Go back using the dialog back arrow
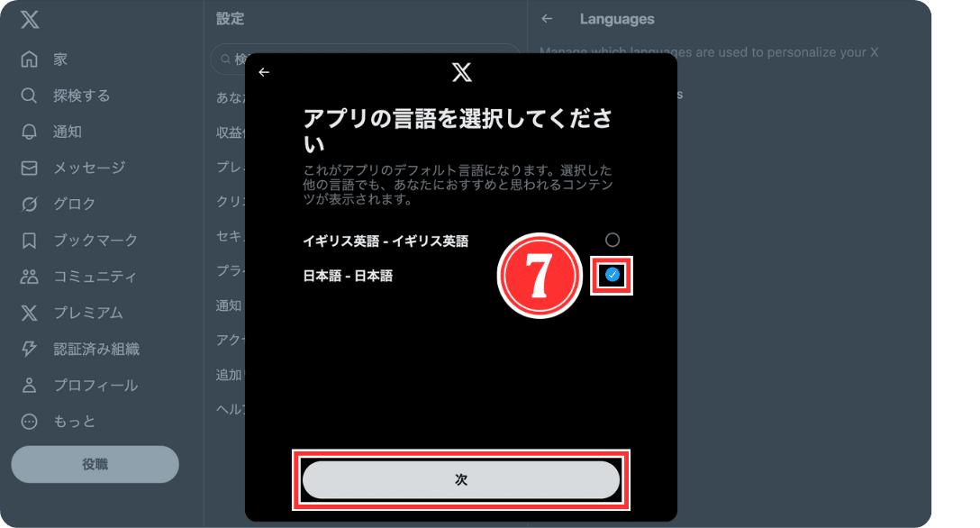This screenshot has width=980, height=528. [262, 72]
